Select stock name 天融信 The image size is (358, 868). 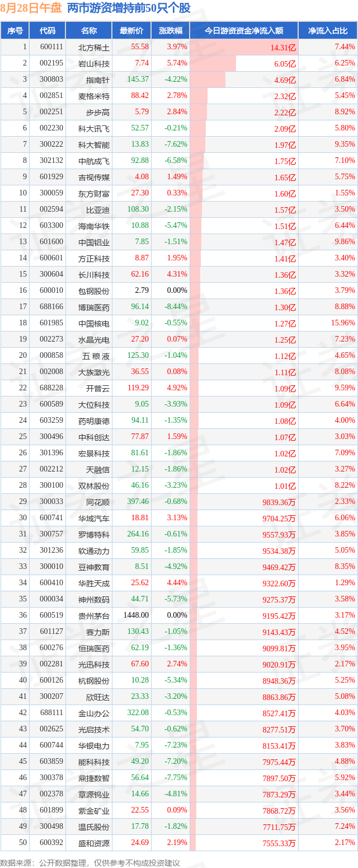98,469
